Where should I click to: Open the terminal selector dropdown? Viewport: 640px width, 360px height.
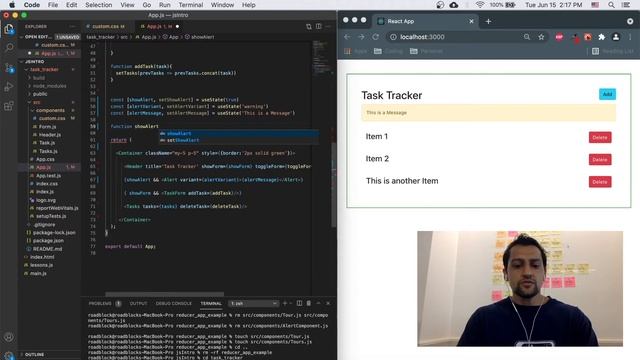pyautogui.click(x=253, y=303)
